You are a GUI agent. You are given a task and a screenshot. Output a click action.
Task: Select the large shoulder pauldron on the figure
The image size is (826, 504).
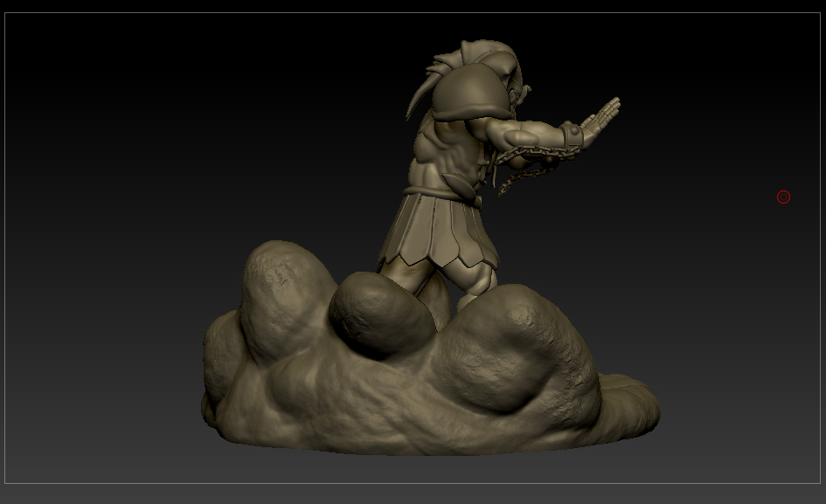coord(471,93)
